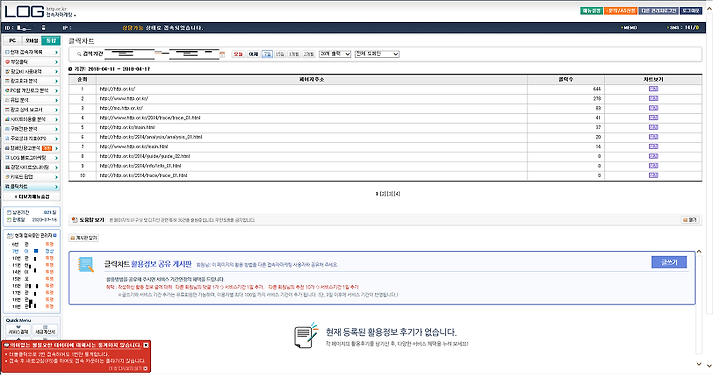Open chart view button for rank 2 www URL row
720x378 pixels.
tap(653, 99)
